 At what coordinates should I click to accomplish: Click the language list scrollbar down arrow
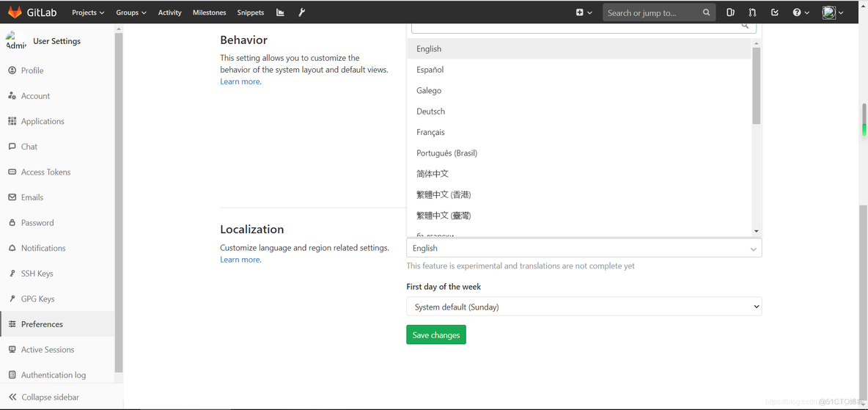756,231
